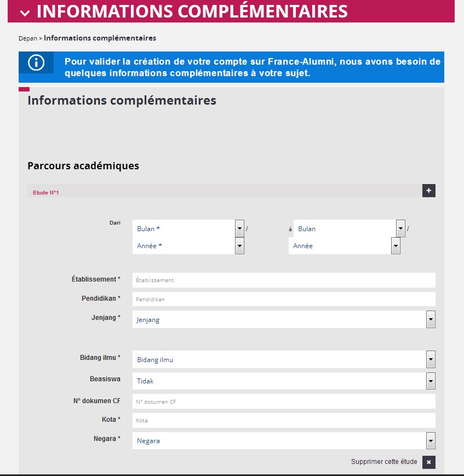
Task: Click the Supprimer cette étude link
Action: pyautogui.click(x=384, y=462)
